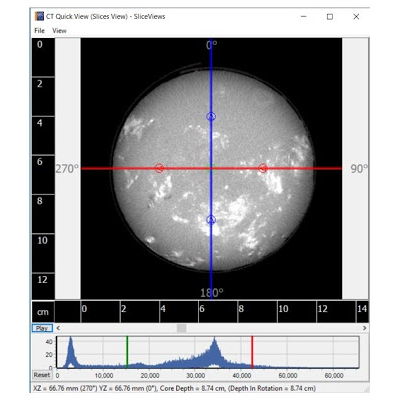Image resolution: width=399 pixels, height=401 pixels.
Task: Click the 0° label at top
Action: [x=211, y=45]
